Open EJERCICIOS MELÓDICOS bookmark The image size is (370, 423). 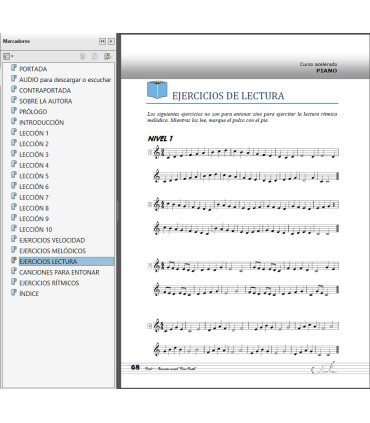click(x=52, y=251)
